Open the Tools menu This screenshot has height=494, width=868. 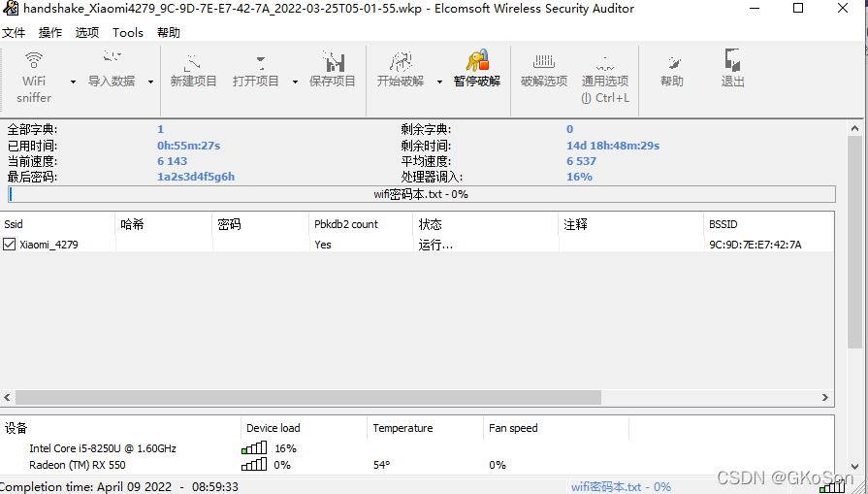tap(128, 33)
